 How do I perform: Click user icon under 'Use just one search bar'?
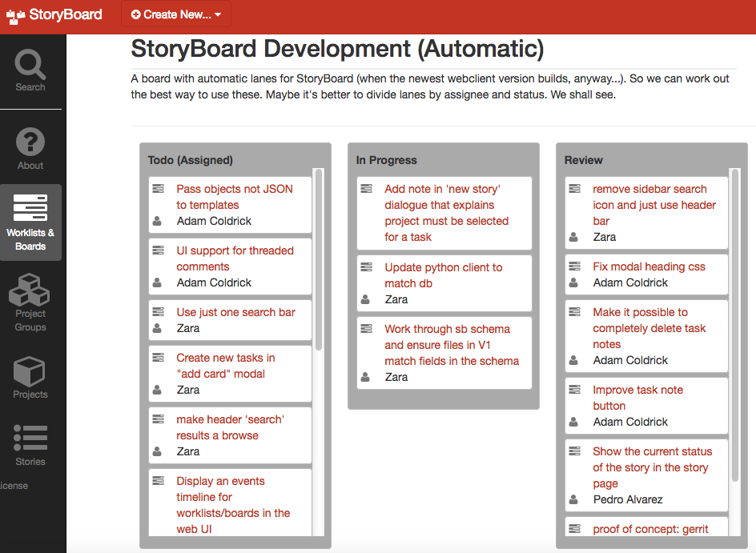pyautogui.click(x=158, y=328)
